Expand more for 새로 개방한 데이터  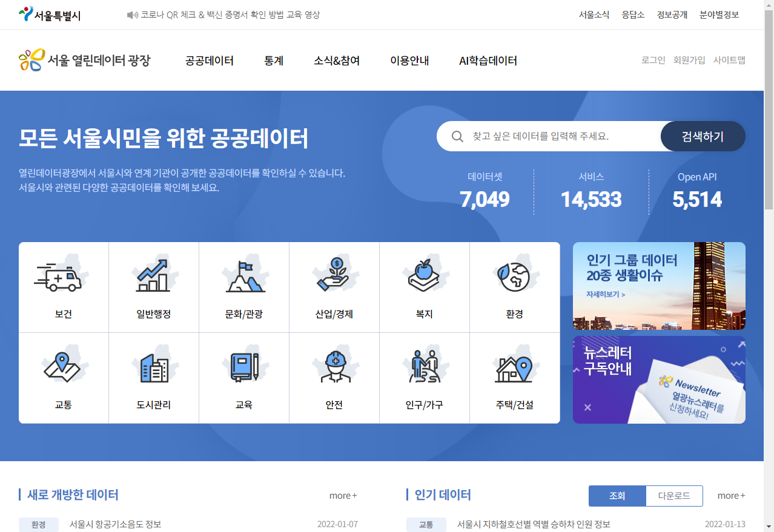pyautogui.click(x=343, y=496)
